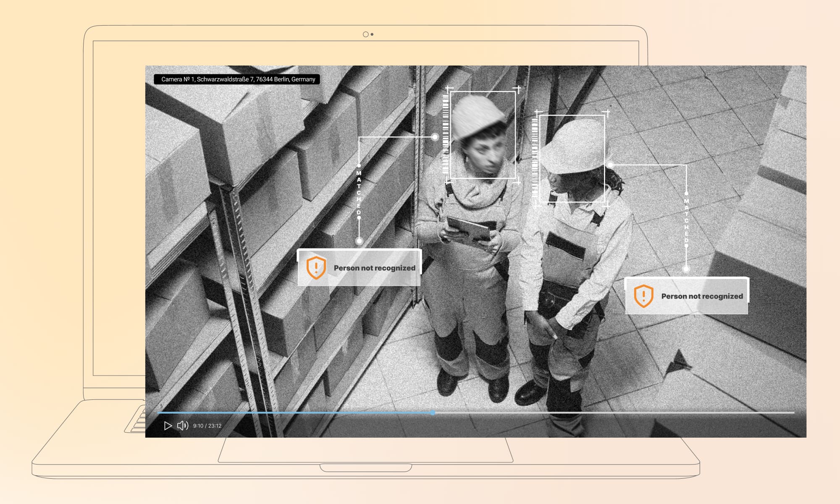Screen dimensions: 840x504
Task: Click the laptop webcam circle
Action: (x=365, y=34)
